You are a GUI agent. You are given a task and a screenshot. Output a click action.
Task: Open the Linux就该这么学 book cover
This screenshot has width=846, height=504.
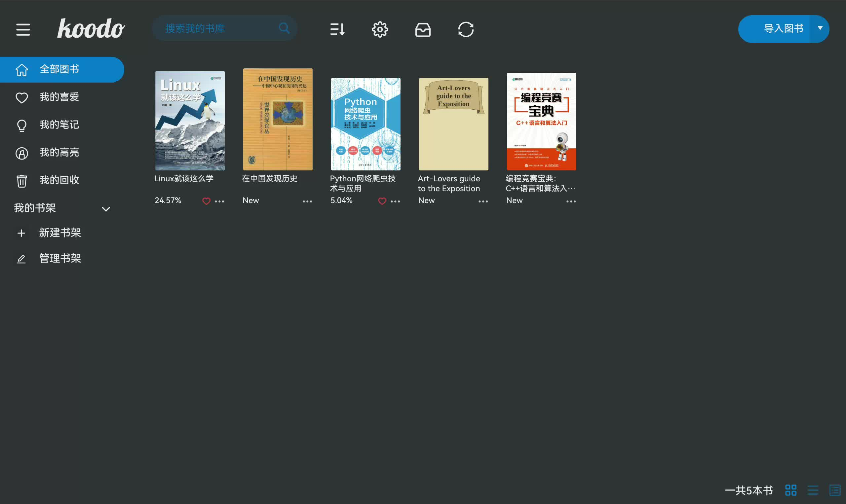(x=190, y=121)
